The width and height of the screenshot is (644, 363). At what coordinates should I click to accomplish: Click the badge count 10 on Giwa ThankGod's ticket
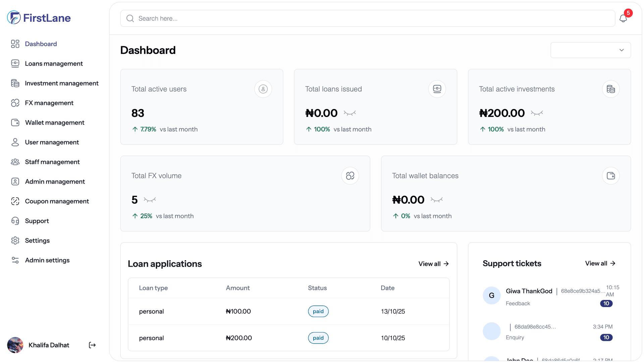click(606, 303)
